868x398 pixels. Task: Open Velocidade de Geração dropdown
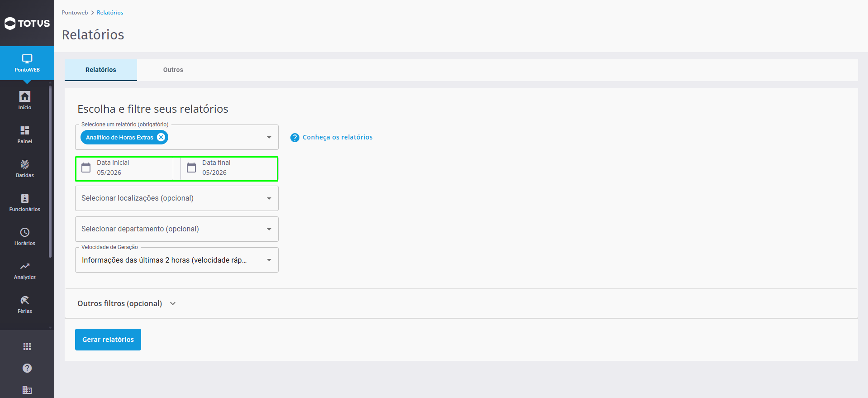click(x=177, y=260)
